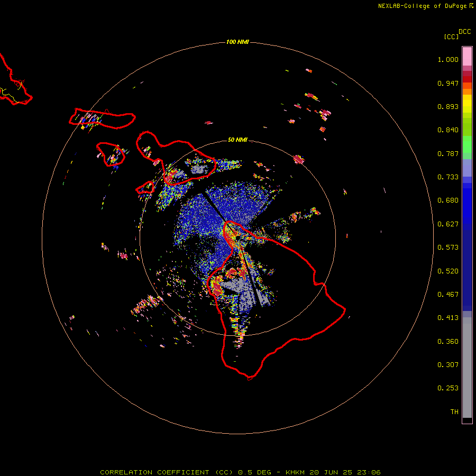The width and height of the screenshot is (476, 476).
Task: Click the 0.733 color scale value
Action: (x=448, y=177)
